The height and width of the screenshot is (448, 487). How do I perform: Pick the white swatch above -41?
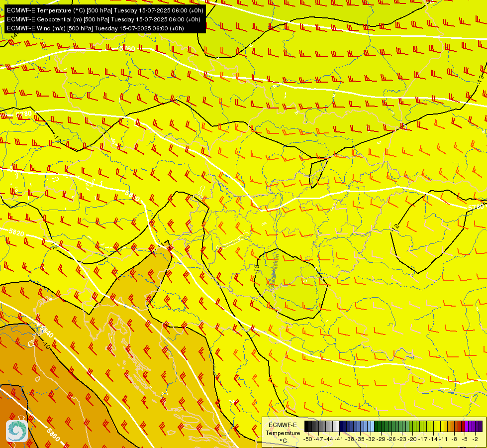coord(338,426)
